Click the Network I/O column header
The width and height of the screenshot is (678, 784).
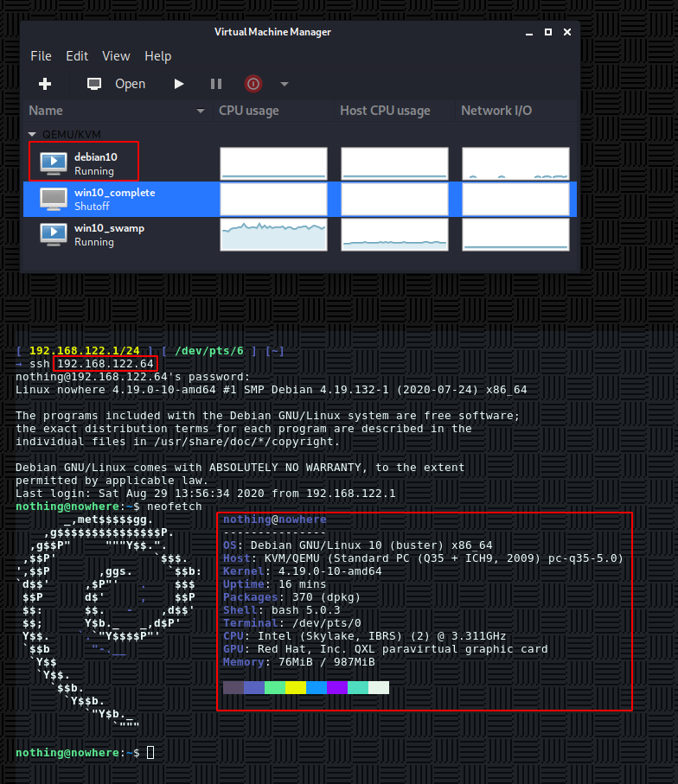(516, 111)
